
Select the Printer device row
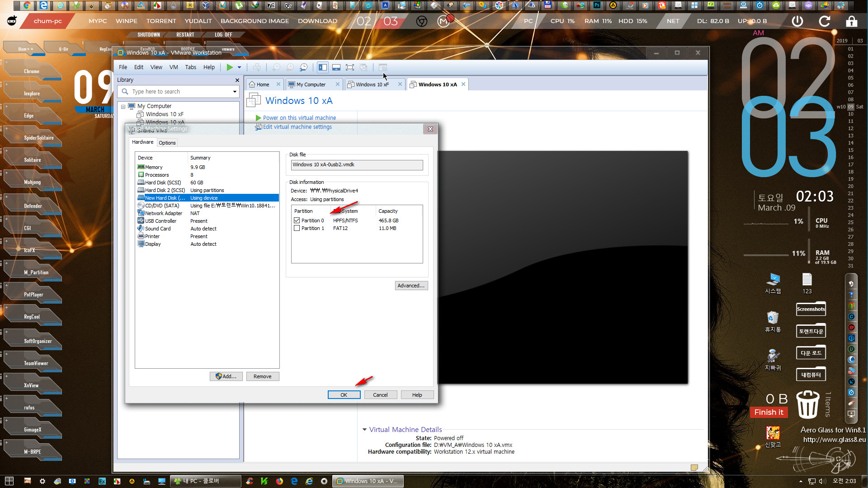coord(207,236)
